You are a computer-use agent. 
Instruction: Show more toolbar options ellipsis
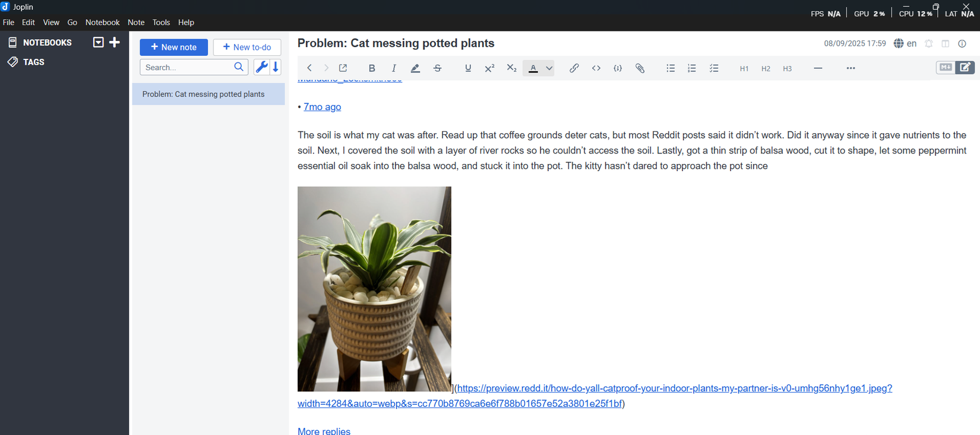coord(851,68)
